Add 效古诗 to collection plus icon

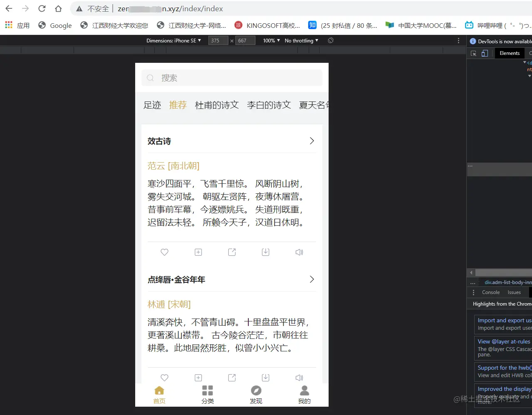pyautogui.click(x=198, y=252)
